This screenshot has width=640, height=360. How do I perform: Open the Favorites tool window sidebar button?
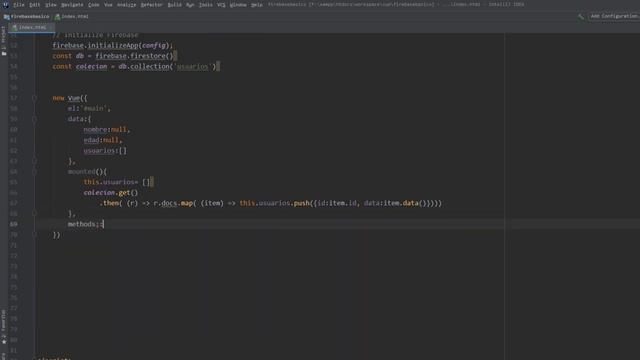pos(4,327)
